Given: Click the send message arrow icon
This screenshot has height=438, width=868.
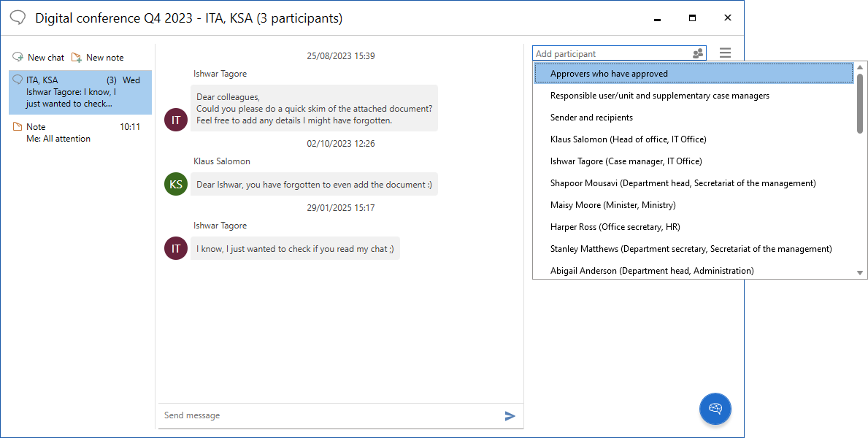Looking at the screenshot, I should (510, 416).
